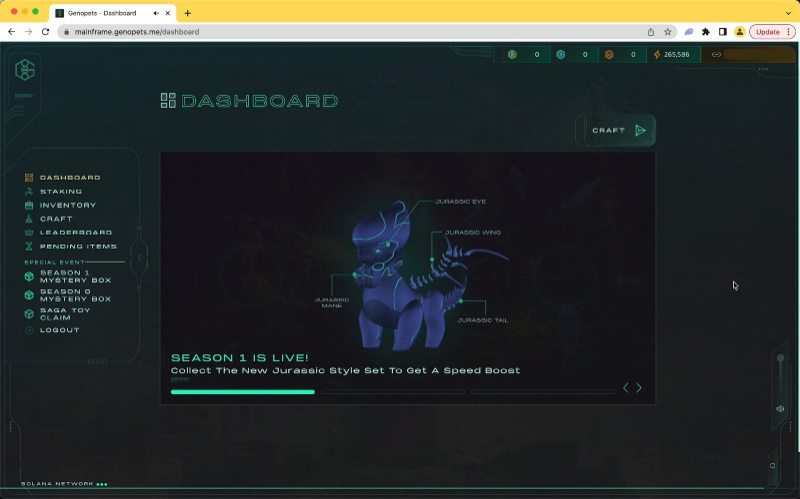This screenshot has height=499, width=800.
Task: Open the tab search dropdown
Action: coord(788,13)
